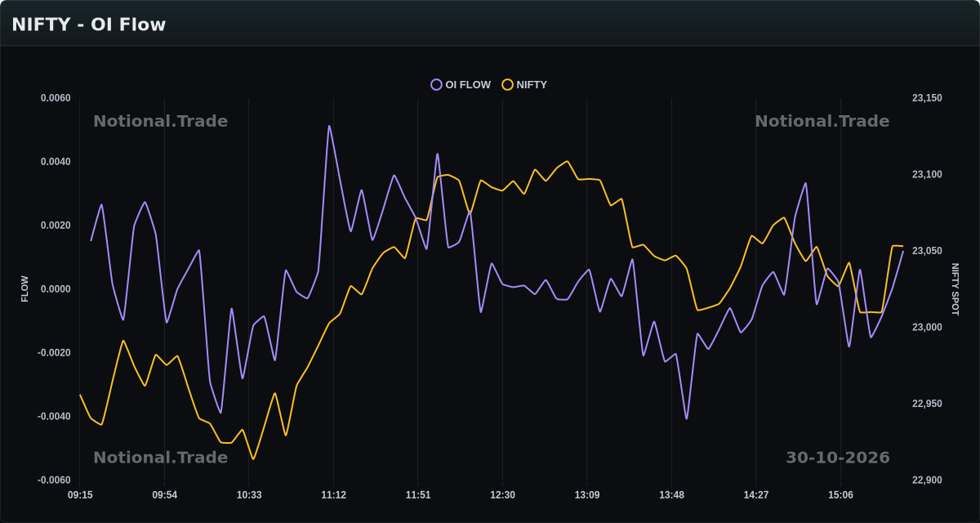Image resolution: width=980 pixels, height=523 pixels.
Task: Click the 23,100 spot axis value
Action: pos(927,175)
